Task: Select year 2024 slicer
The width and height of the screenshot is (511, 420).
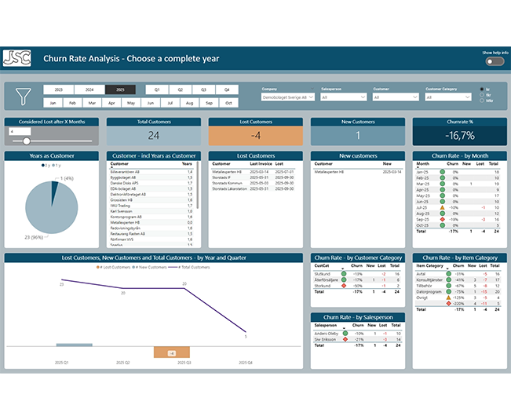Action: coord(89,89)
